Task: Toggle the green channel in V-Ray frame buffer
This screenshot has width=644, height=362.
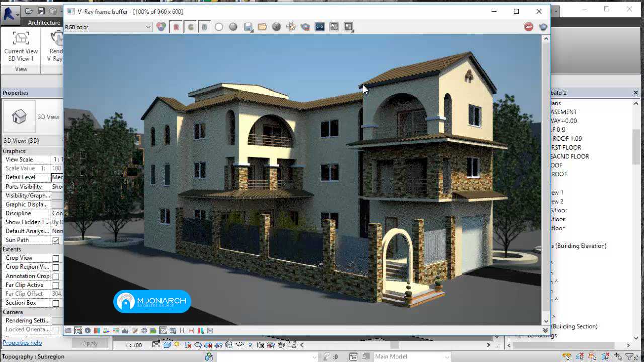Action: click(x=190, y=27)
